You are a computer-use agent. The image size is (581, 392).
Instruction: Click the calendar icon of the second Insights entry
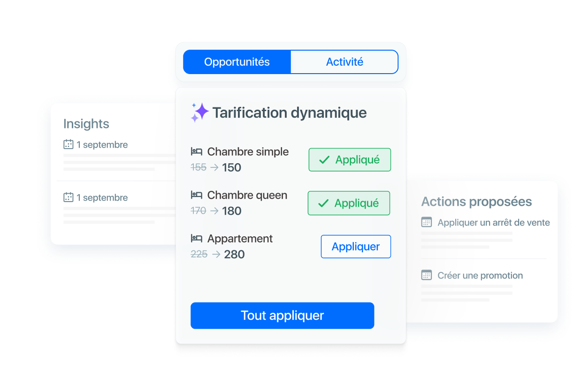(x=69, y=197)
